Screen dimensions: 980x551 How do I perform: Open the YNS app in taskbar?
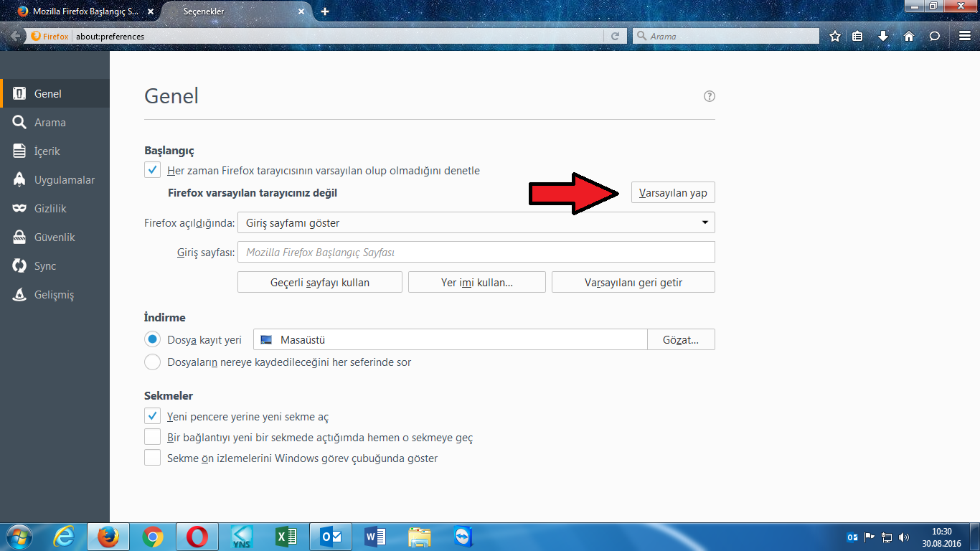[x=242, y=536]
